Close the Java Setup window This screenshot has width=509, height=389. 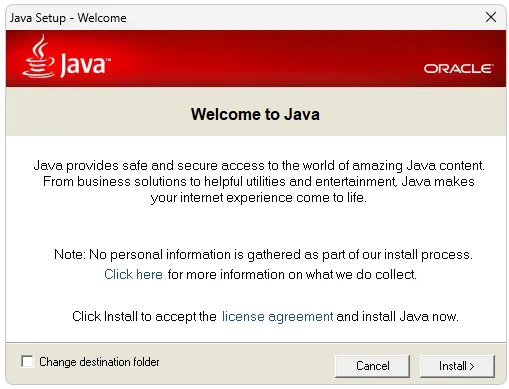click(491, 17)
